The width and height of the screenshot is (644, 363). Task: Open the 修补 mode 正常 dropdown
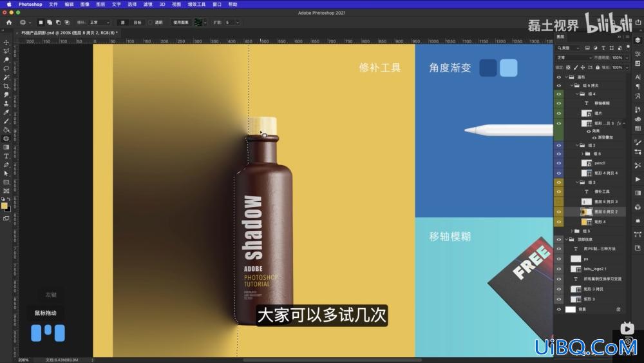[x=99, y=22]
